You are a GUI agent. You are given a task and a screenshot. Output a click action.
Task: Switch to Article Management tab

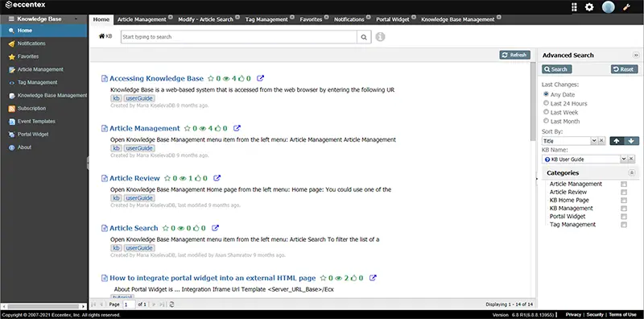tap(142, 19)
